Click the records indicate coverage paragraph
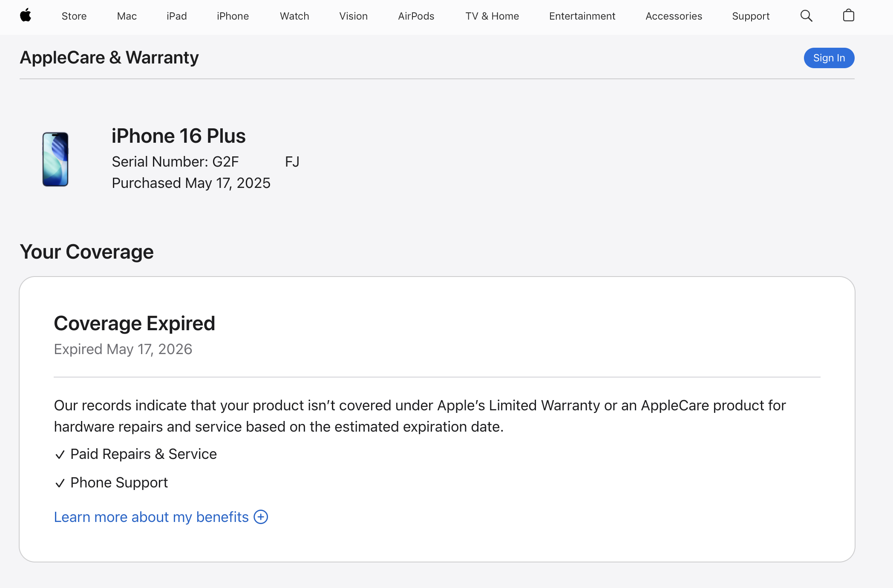 tap(420, 416)
